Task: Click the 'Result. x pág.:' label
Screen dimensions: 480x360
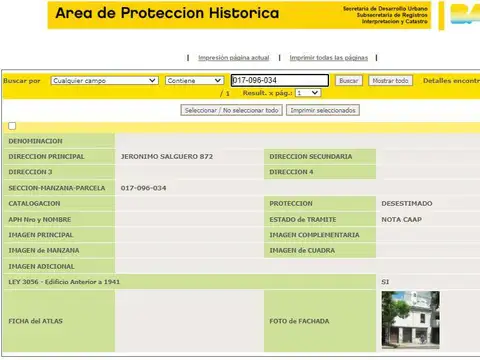Action: pos(267,93)
